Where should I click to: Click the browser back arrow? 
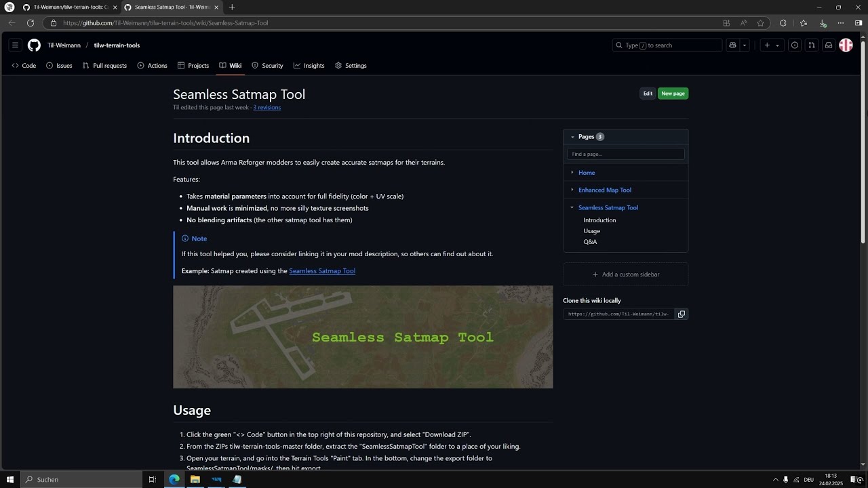tap(12, 23)
